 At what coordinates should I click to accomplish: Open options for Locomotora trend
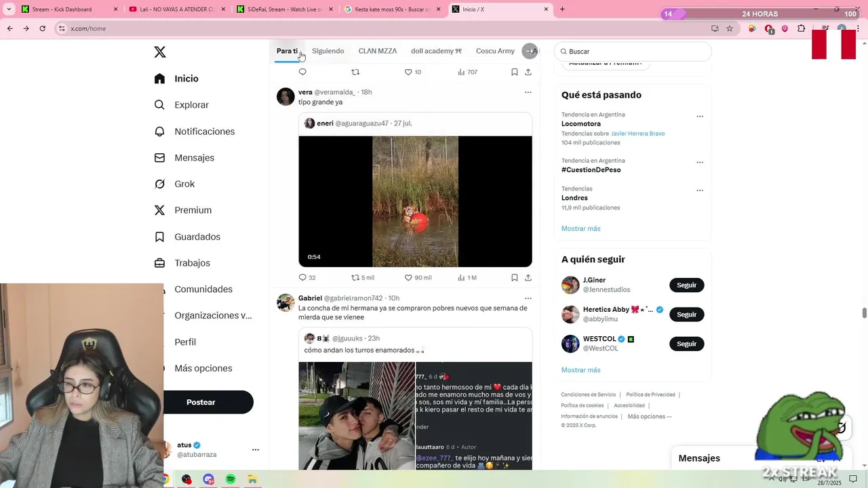pos(700,116)
